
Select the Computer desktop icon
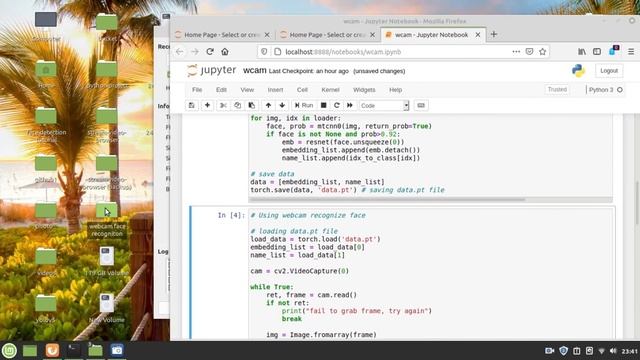point(46,26)
